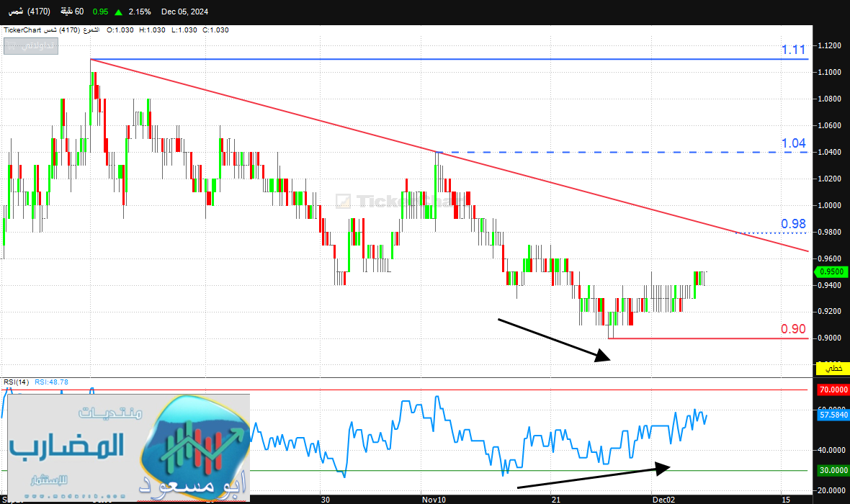This screenshot has height=504, width=850.
Task: Click the 15 date axis label
Action: click(785, 499)
